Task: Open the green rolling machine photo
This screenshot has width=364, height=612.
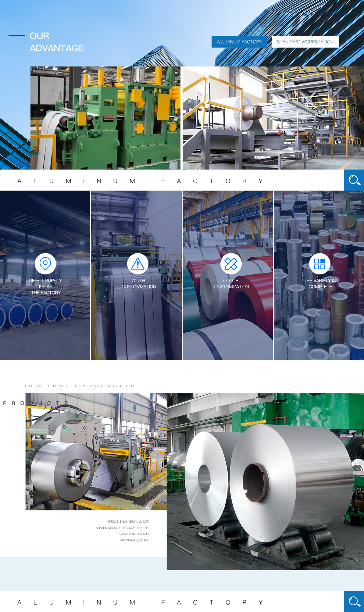Action: click(105, 118)
